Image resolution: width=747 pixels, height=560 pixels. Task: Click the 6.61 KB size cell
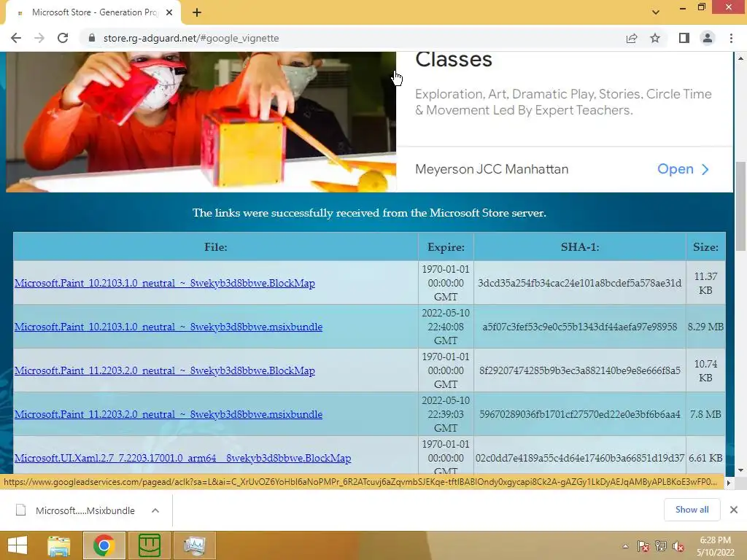705,458
